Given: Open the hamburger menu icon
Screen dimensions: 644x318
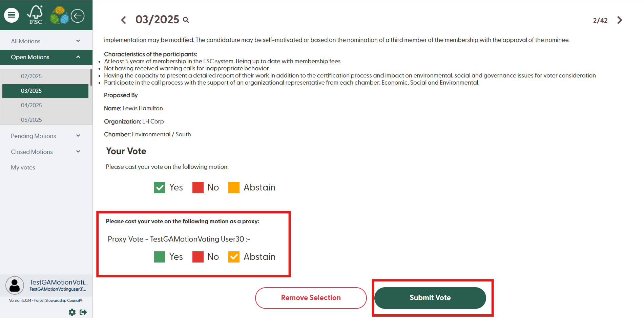Looking at the screenshot, I should (12, 15).
